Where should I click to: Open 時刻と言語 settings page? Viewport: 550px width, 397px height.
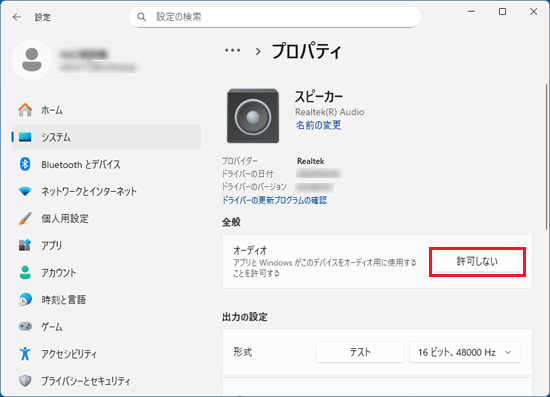tap(106, 300)
